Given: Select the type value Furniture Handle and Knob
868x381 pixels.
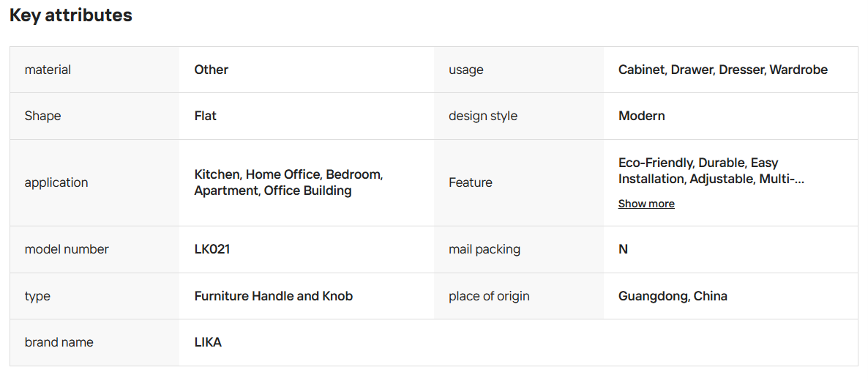Looking at the screenshot, I should 274,296.
